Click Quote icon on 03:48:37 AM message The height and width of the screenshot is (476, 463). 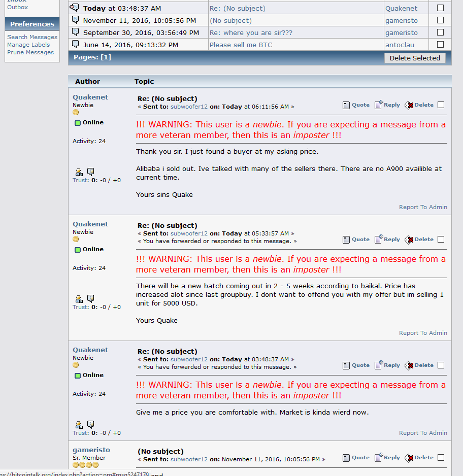coord(346,365)
